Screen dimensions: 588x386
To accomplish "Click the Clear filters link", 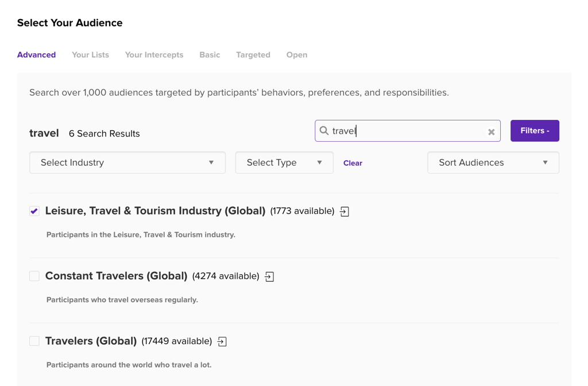I will pos(353,163).
